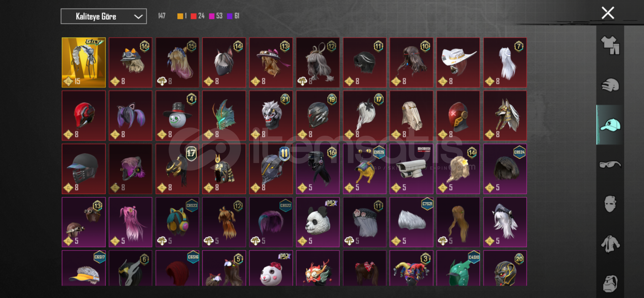This screenshot has height=298, width=644.
Task: Select the white cowboy hat item
Action: tap(458, 62)
